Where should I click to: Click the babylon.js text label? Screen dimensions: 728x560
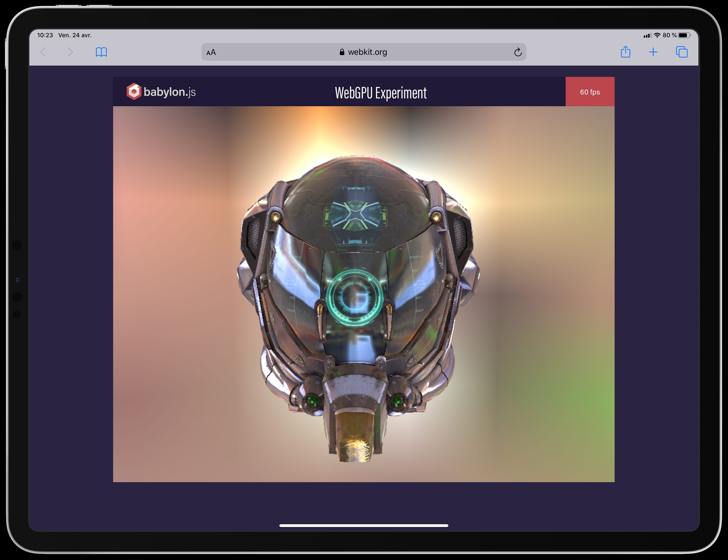click(170, 92)
